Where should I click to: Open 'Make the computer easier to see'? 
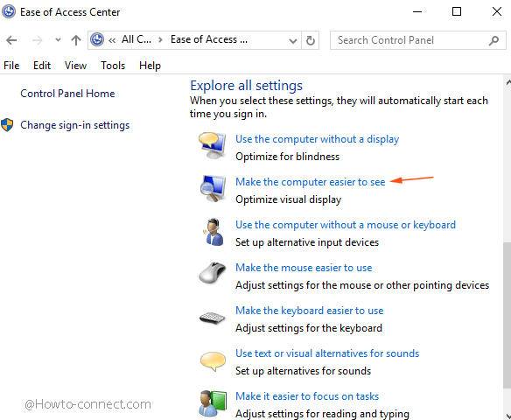point(311,182)
